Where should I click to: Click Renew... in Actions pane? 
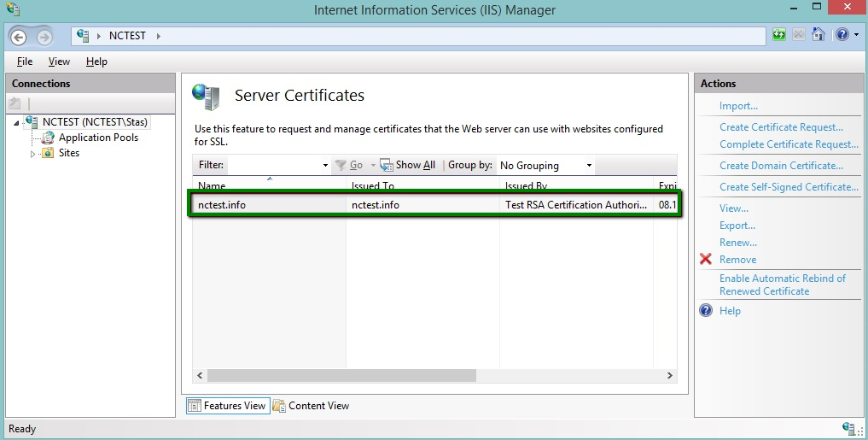click(738, 243)
